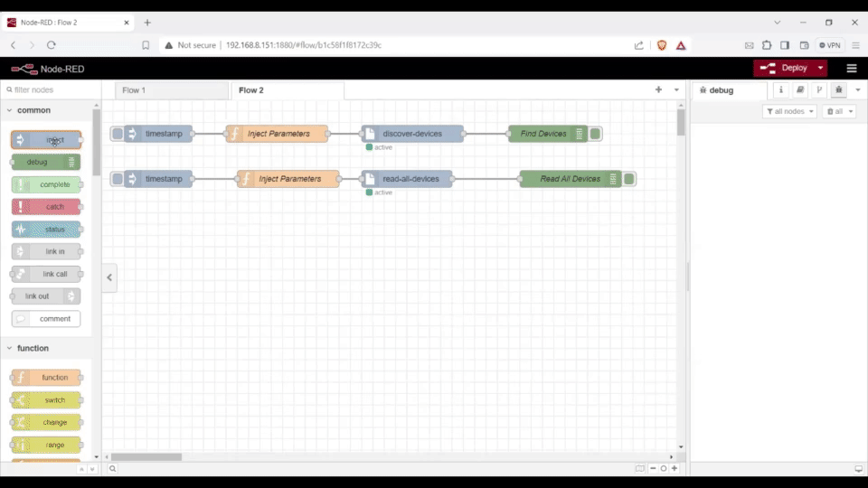Screen dimensions: 868x488
Task: Open the all nodes filter dropdown
Action: (x=789, y=111)
